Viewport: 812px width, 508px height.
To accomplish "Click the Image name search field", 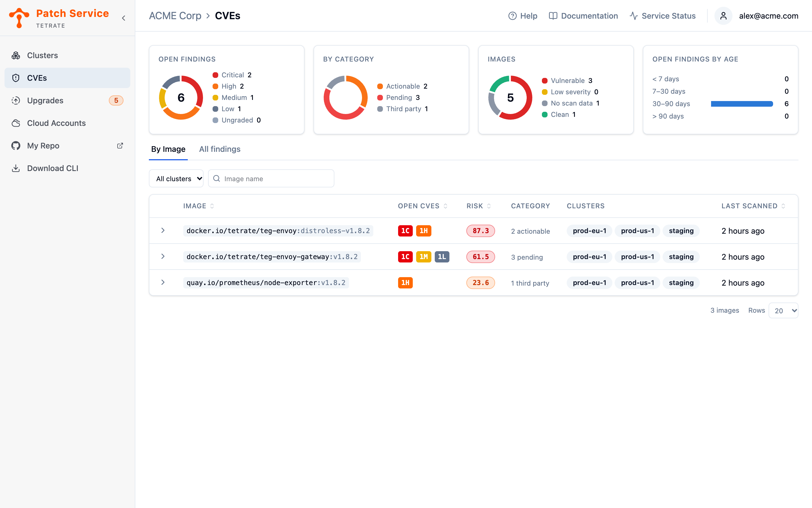I will point(271,178).
